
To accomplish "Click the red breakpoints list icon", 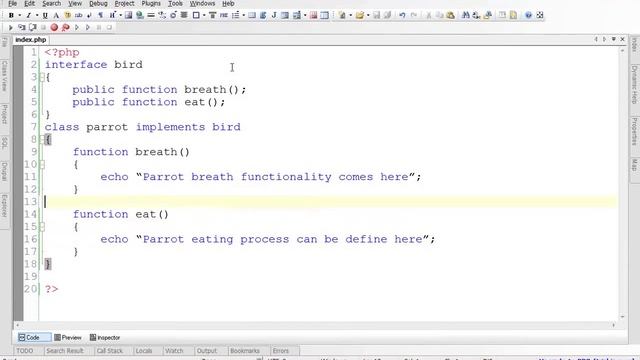I will point(65,28).
